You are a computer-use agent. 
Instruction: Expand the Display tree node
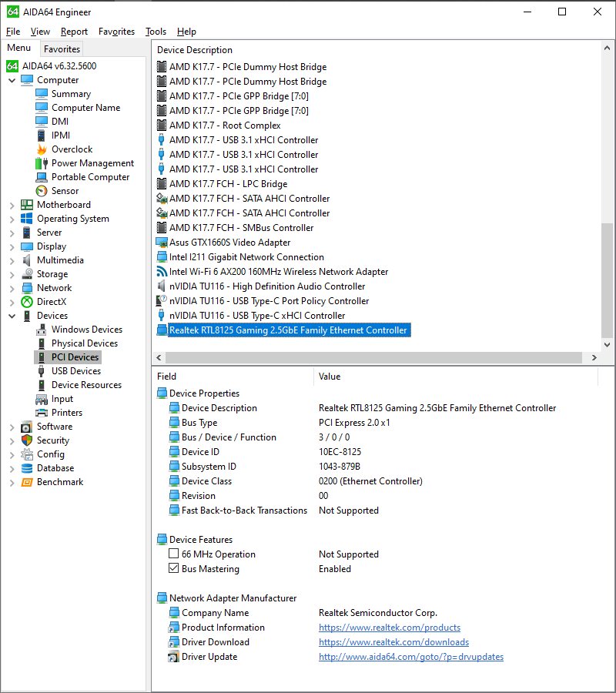click(x=12, y=246)
